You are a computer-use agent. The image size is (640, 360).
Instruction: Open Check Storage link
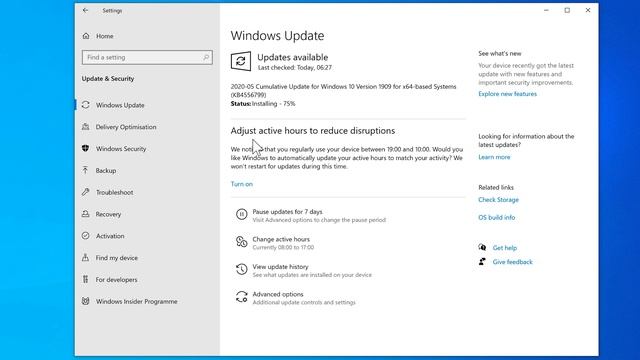pos(498,200)
